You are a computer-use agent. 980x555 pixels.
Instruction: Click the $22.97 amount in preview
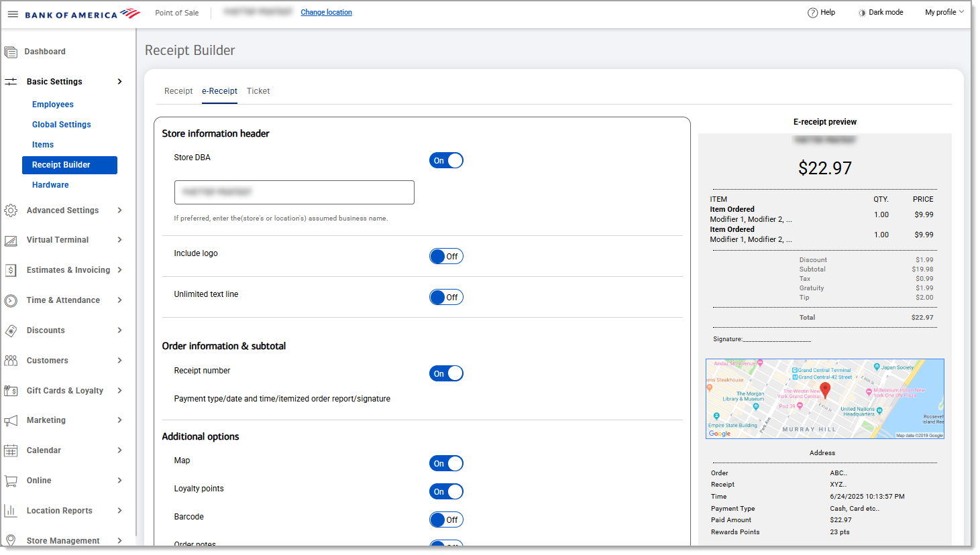pyautogui.click(x=825, y=168)
